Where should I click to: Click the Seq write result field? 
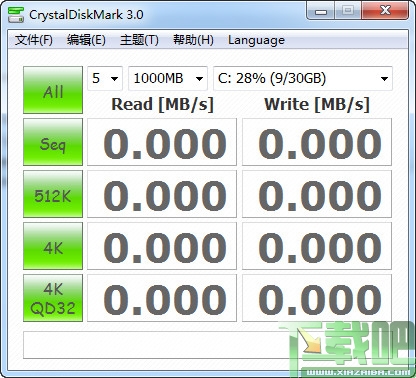tap(317, 142)
